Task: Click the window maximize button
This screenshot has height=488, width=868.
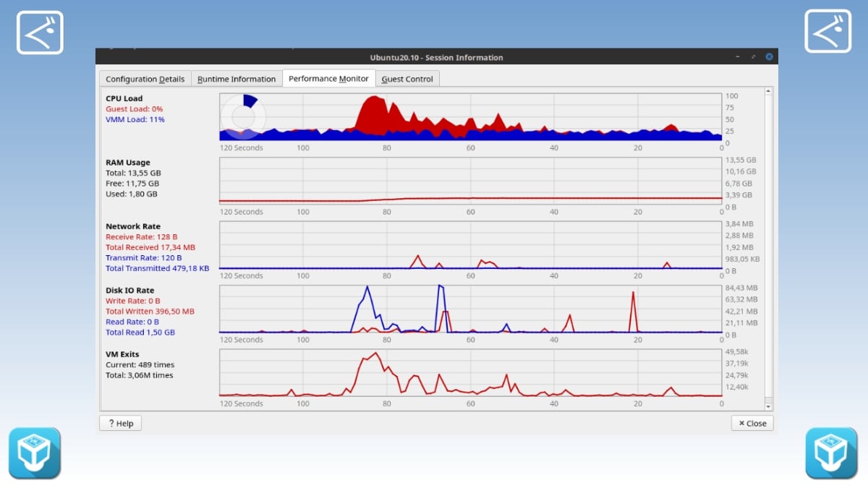Action: (x=753, y=56)
